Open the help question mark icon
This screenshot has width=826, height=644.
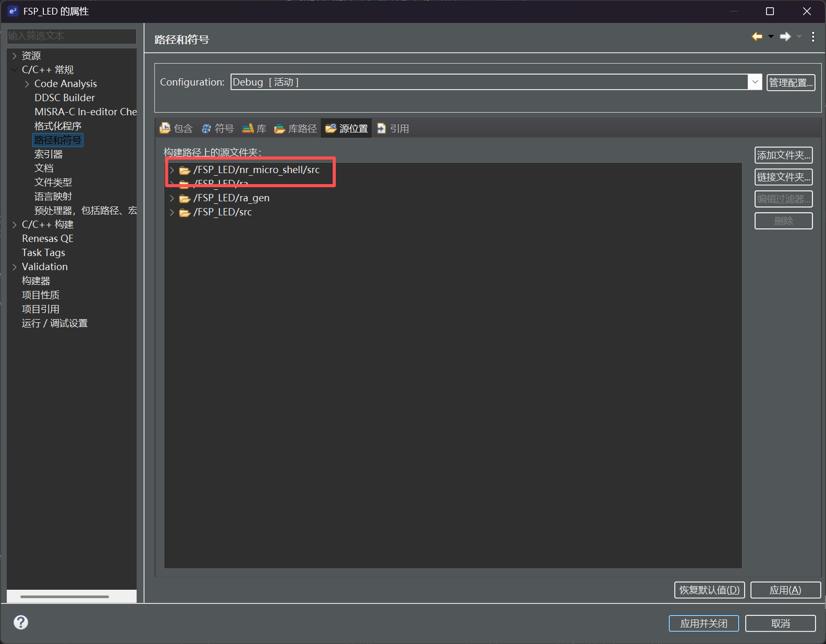(x=21, y=622)
